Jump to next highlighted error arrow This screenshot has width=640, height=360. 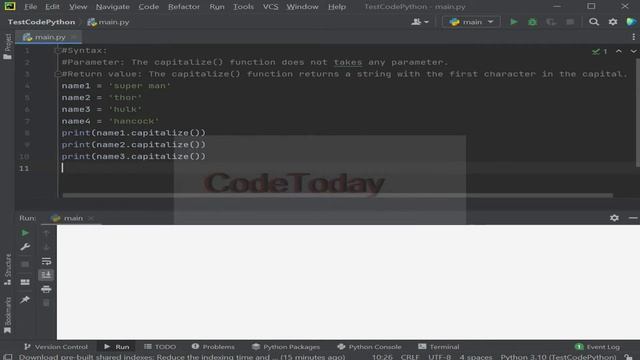(x=633, y=51)
